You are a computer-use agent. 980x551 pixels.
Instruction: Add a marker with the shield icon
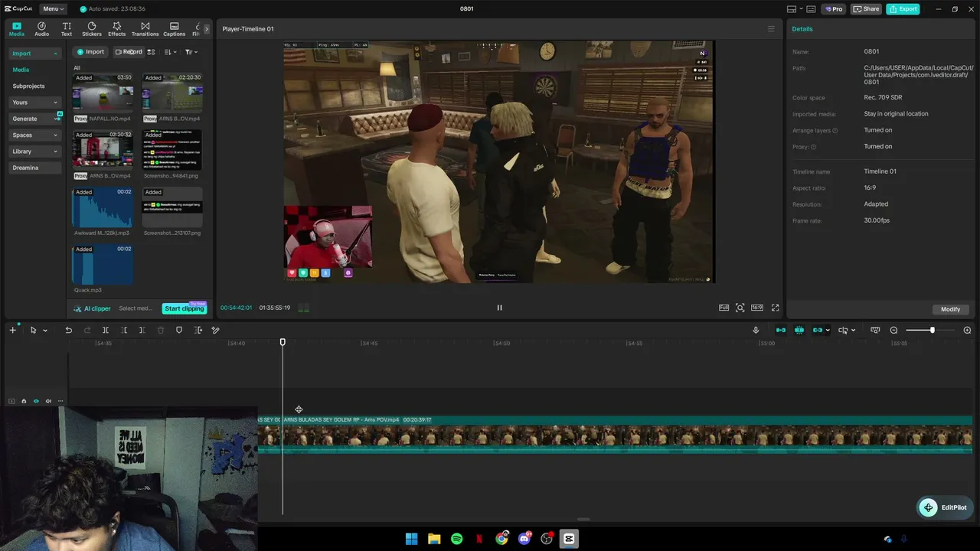tap(179, 330)
